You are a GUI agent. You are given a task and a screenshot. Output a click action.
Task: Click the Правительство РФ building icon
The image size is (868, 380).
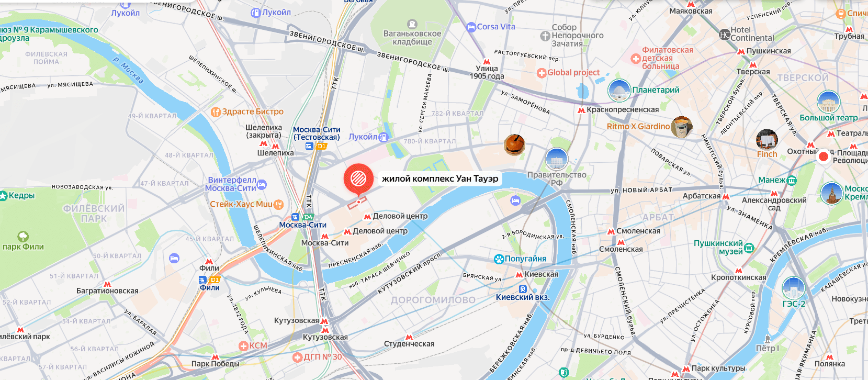(x=556, y=159)
